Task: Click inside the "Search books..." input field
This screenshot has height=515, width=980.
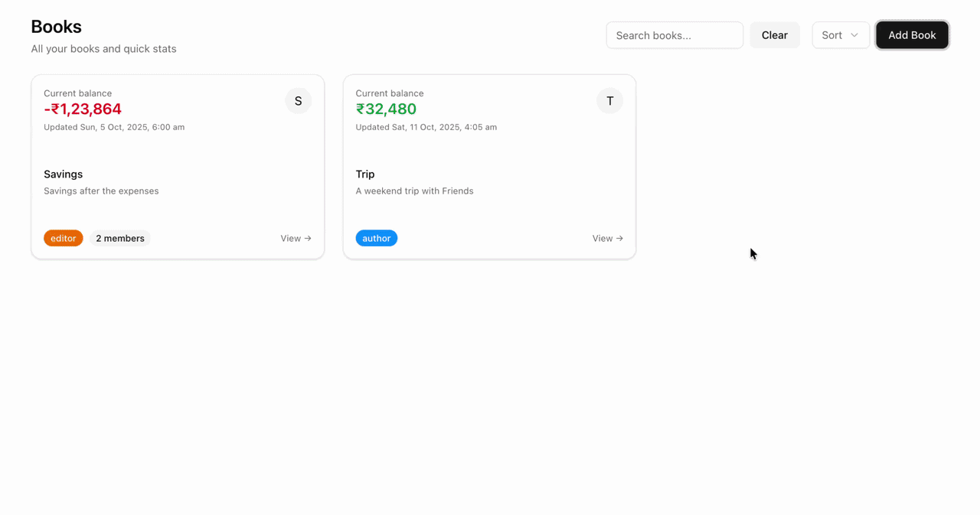Action: pyautogui.click(x=674, y=34)
